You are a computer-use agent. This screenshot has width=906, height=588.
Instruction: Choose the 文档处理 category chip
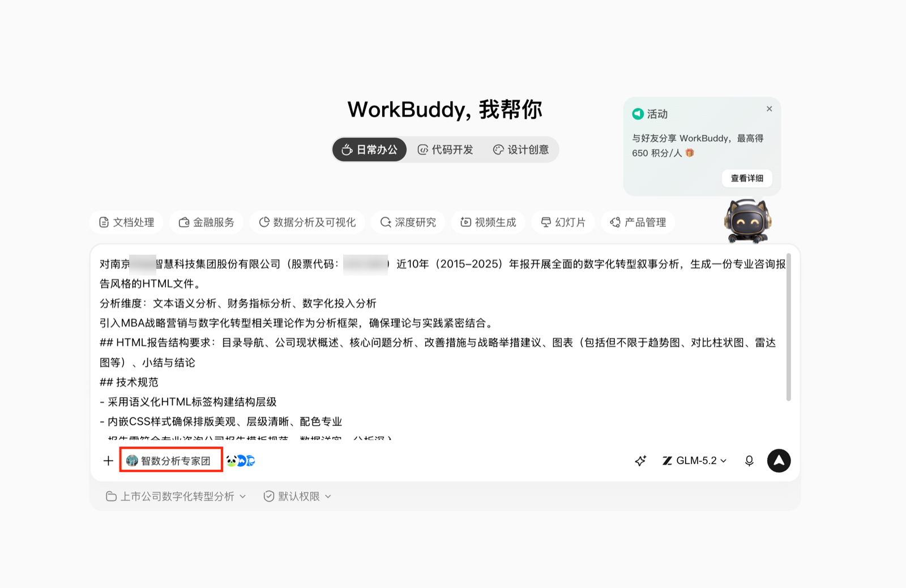coord(126,222)
